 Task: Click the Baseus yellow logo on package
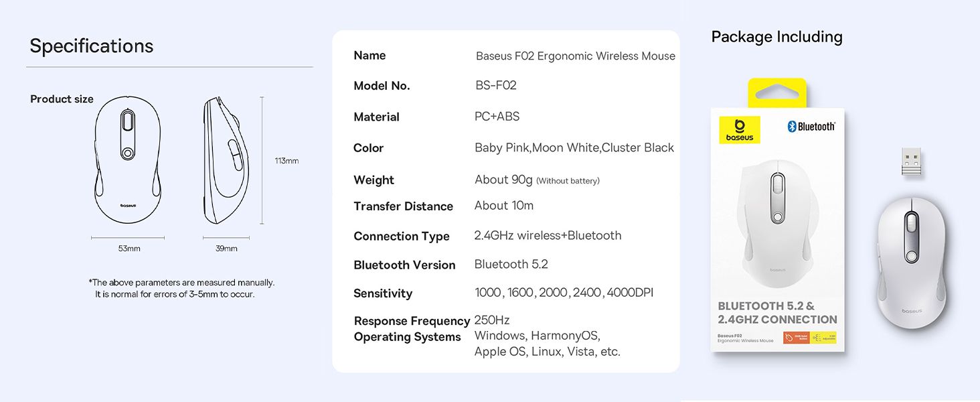click(740, 129)
